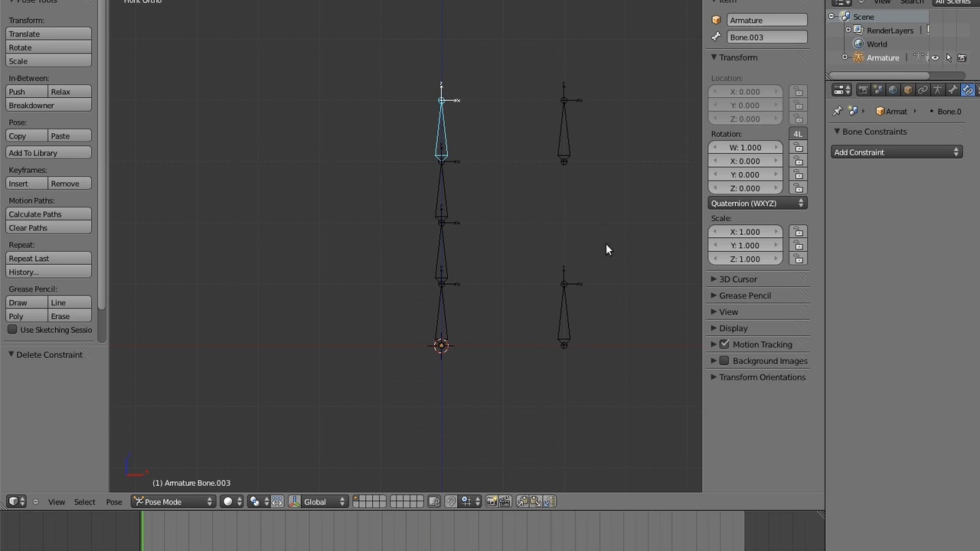Open the snap element selector

pos(470,501)
